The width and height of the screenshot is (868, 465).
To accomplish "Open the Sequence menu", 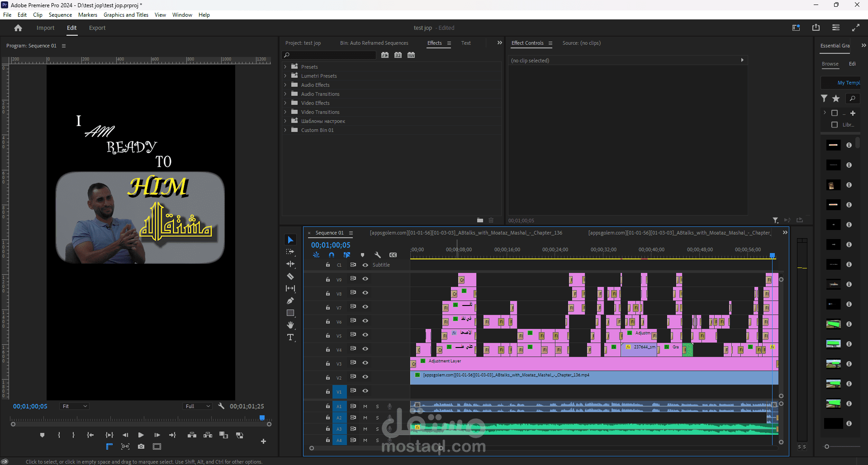I will pos(60,15).
